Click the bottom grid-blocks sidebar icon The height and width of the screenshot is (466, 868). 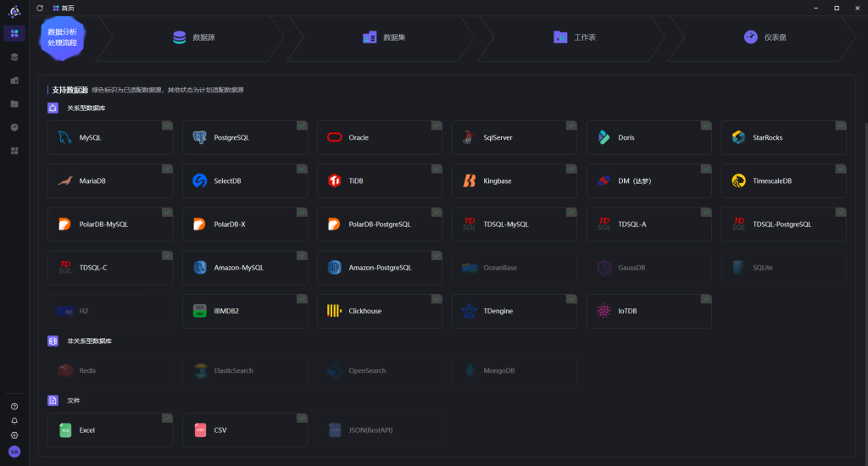14,151
